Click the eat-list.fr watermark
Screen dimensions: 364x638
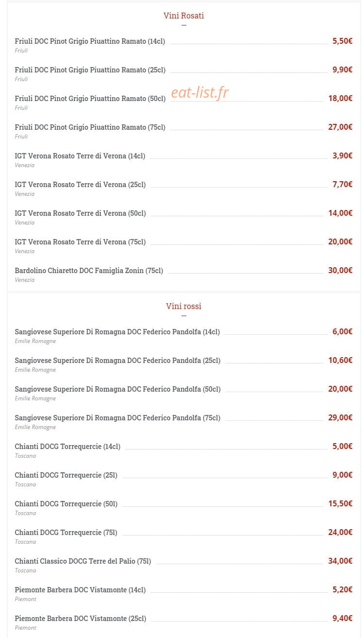pos(200,92)
